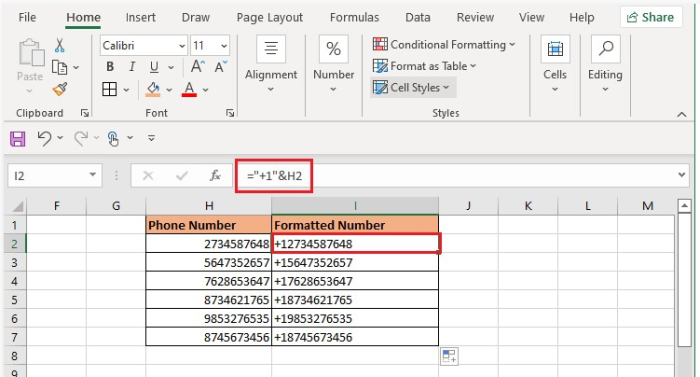Switch to the Formulas tab
The height and width of the screenshot is (377, 700).
354,17
